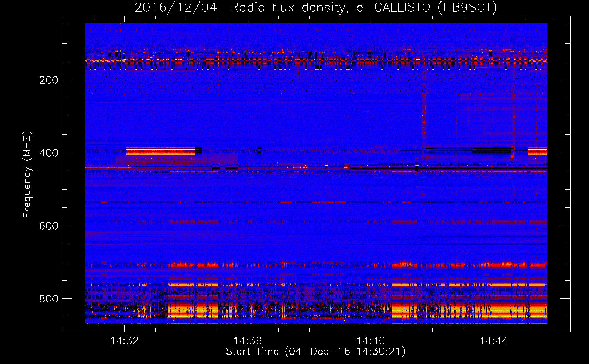Click the 'Start Time (04-Dec-16 14:30:21)' label
589x364 pixels.
[x=316, y=352]
